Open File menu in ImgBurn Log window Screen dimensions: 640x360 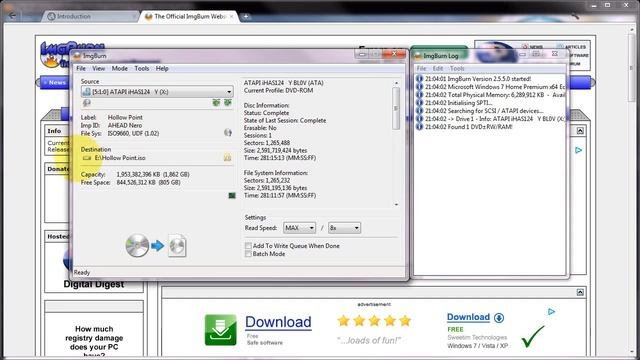point(421,68)
